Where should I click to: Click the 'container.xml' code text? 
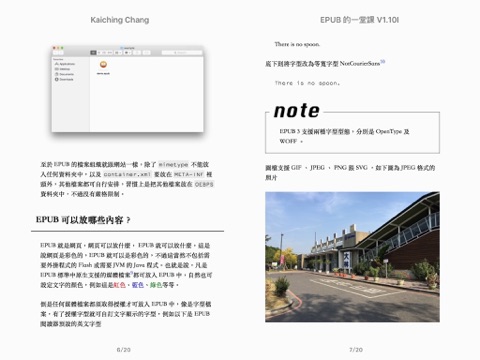point(127,174)
